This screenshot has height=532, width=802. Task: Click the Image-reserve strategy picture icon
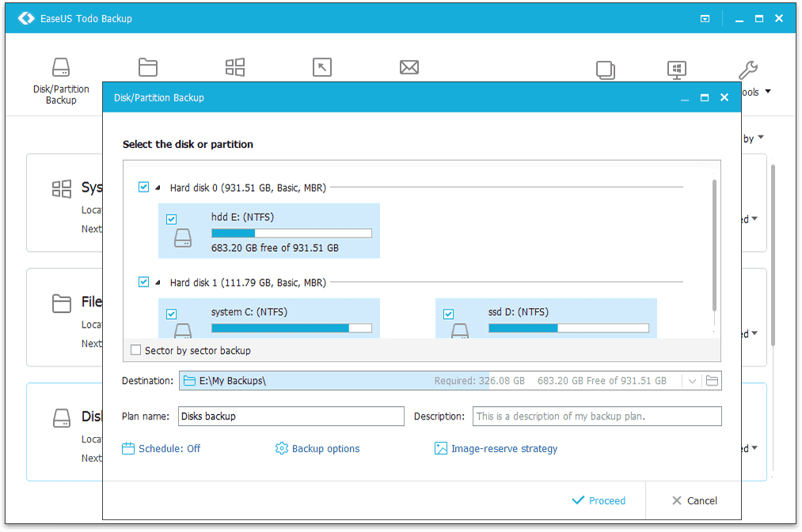(440, 449)
